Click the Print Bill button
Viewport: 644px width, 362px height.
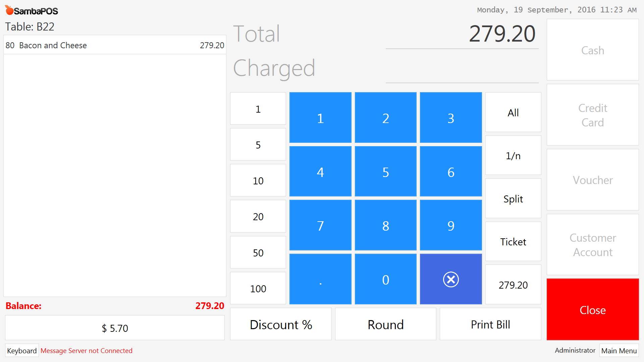[x=490, y=324]
